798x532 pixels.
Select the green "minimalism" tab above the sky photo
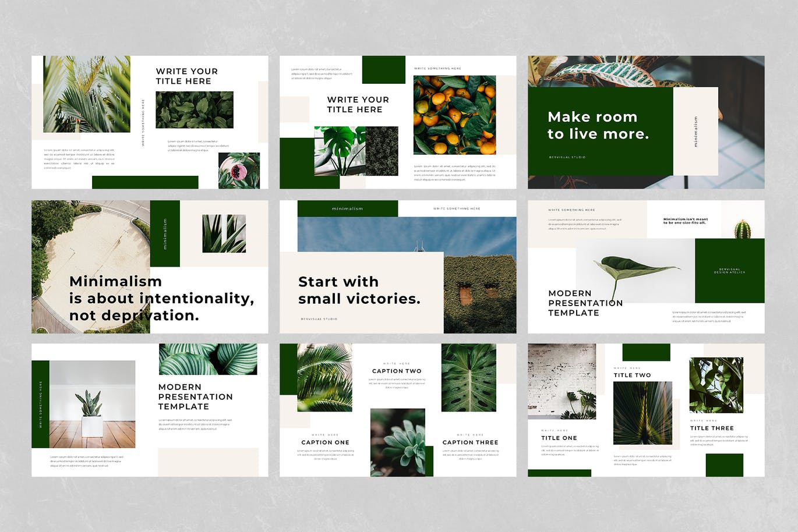click(x=347, y=208)
